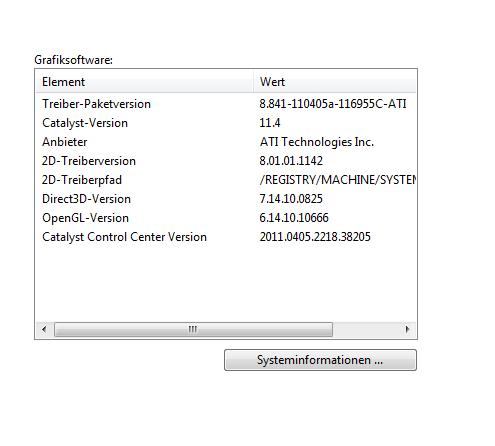The width and height of the screenshot is (495, 446).
Task: Click the right arrow of the horizontal scrollbar
Action: point(407,329)
